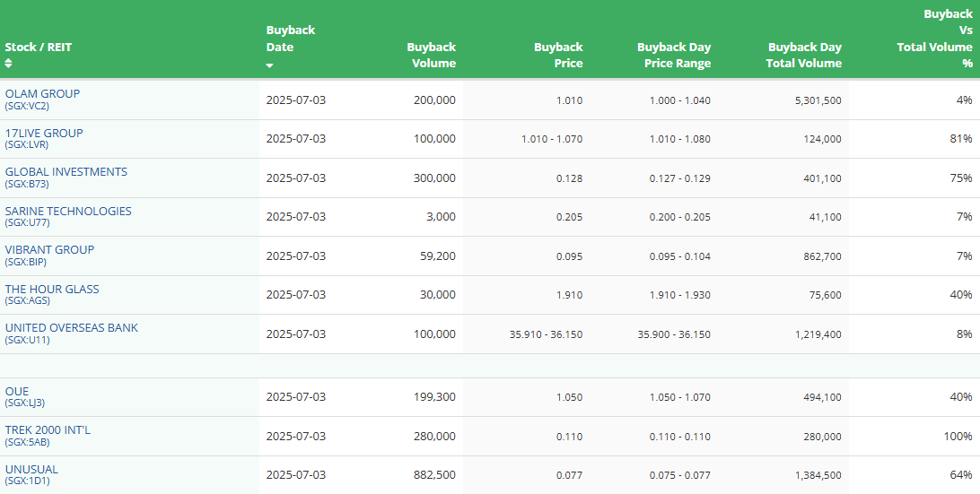Click the 81% value in 17LIVE GROUP row

tap(961, 139)
